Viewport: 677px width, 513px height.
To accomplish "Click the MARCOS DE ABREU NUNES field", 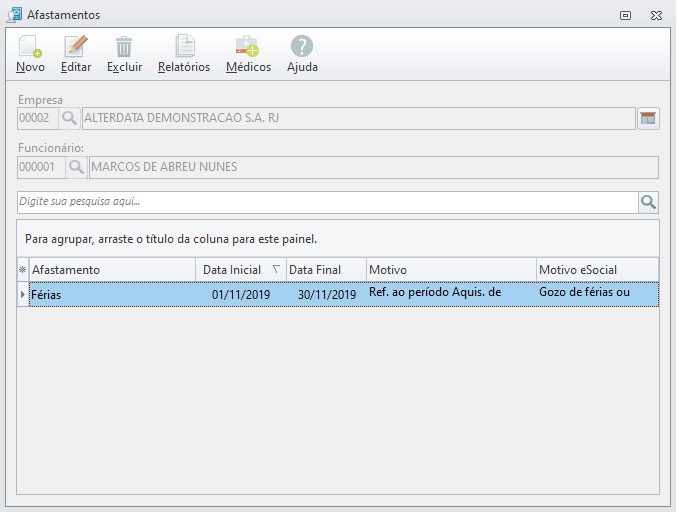I will 374,168.
